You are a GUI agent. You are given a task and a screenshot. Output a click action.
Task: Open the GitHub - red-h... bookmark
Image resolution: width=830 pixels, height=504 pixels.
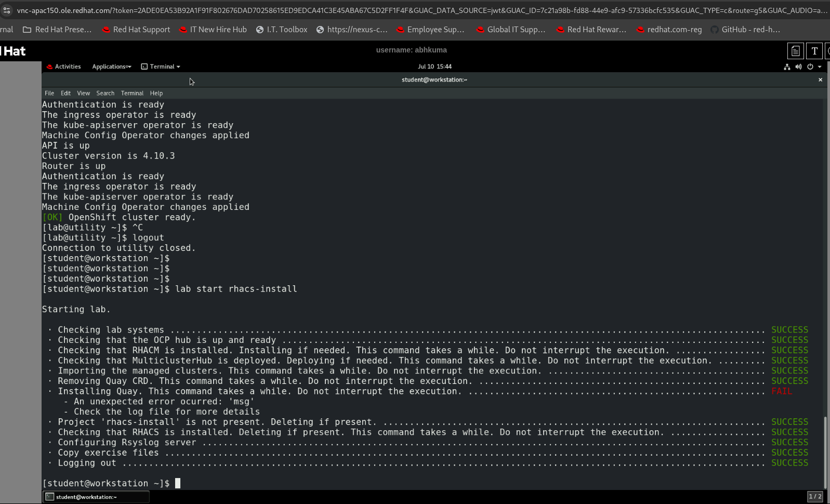(745, 30)
